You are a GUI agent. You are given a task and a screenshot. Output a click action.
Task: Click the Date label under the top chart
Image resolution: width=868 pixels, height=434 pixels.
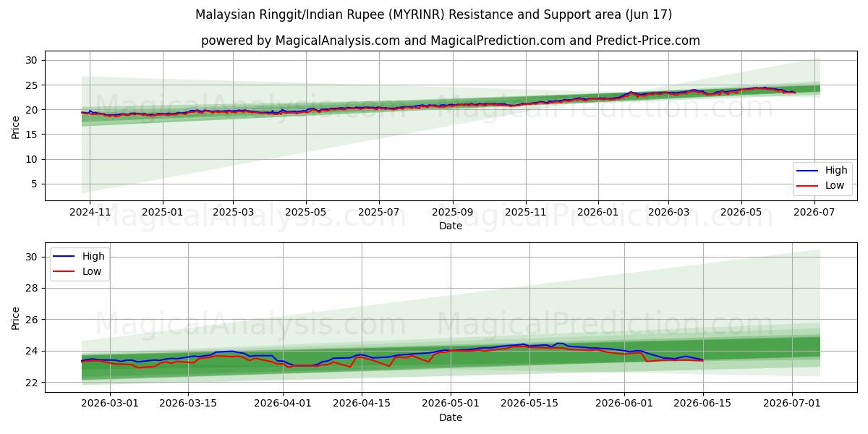tap(451, 226)
